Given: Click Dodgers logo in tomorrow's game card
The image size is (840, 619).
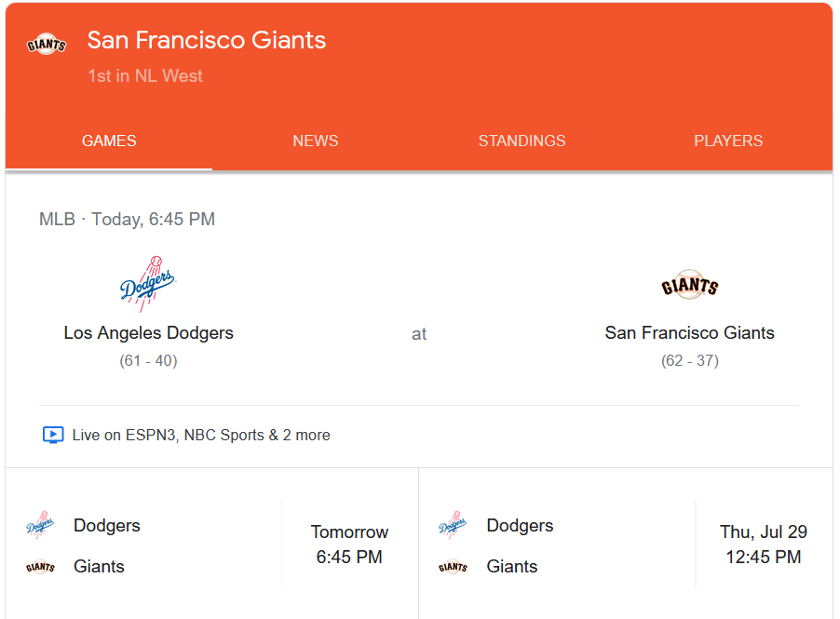Looking at the screenshot, I should point(40,526).
